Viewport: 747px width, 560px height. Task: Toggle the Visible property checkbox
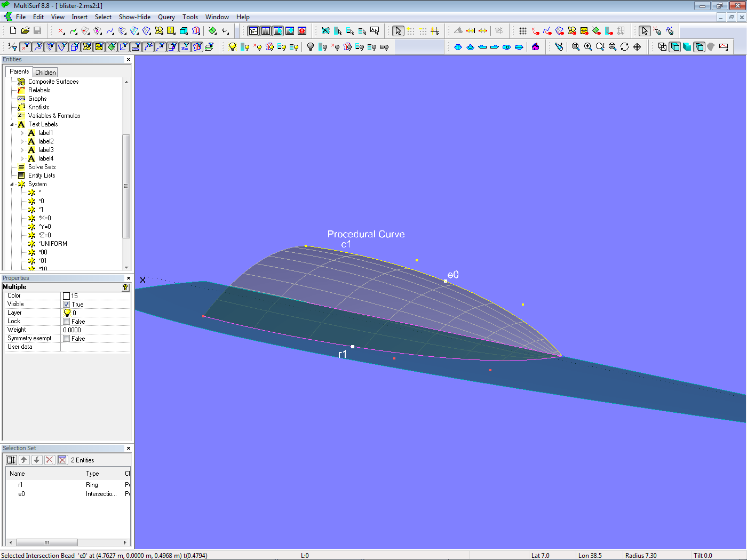tap(67, 304)
